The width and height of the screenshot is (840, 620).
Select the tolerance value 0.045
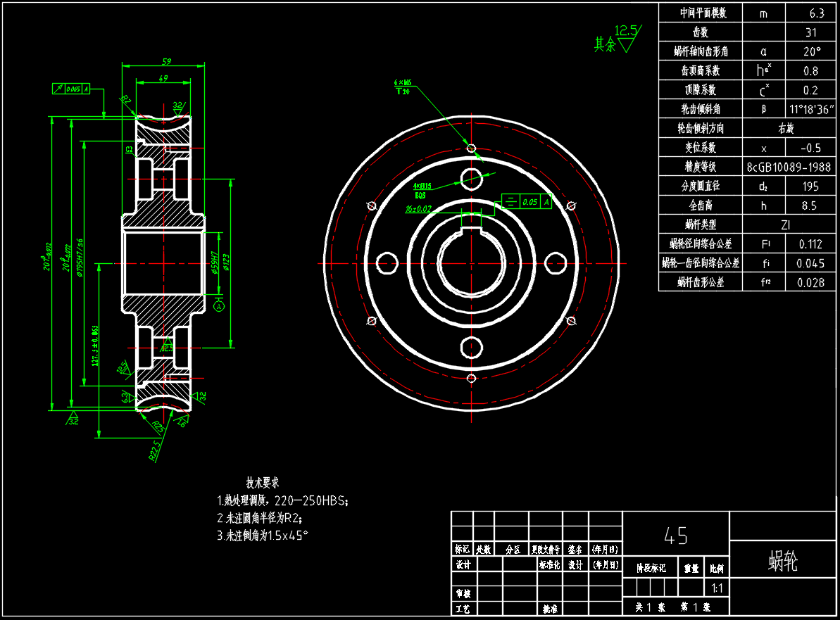pos(810,263)
